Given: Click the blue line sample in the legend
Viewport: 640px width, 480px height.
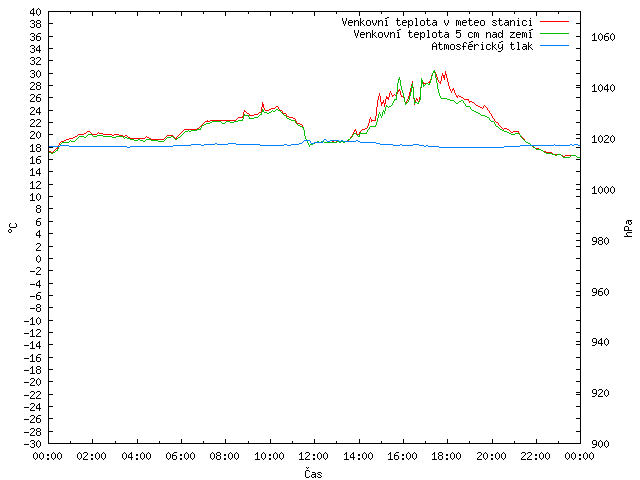Looking at the screenshot, I should (x=554, y=46).
